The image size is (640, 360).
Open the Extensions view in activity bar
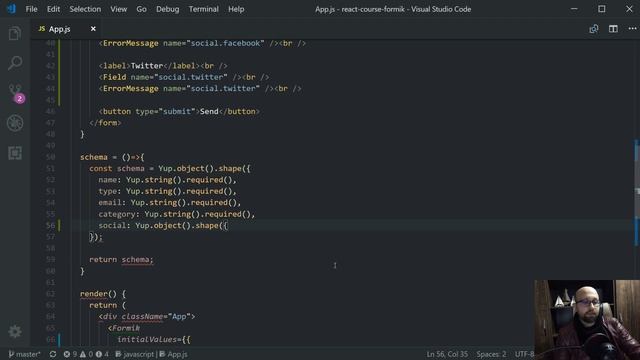[x=15, y=153]
